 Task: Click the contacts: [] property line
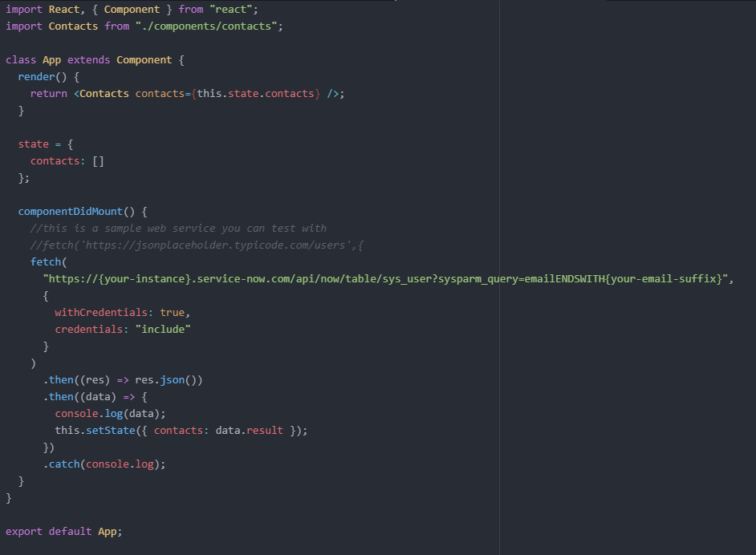[67, 161]
